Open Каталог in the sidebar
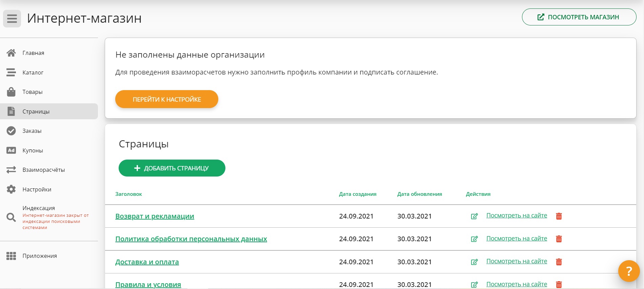 coord(49,73)
